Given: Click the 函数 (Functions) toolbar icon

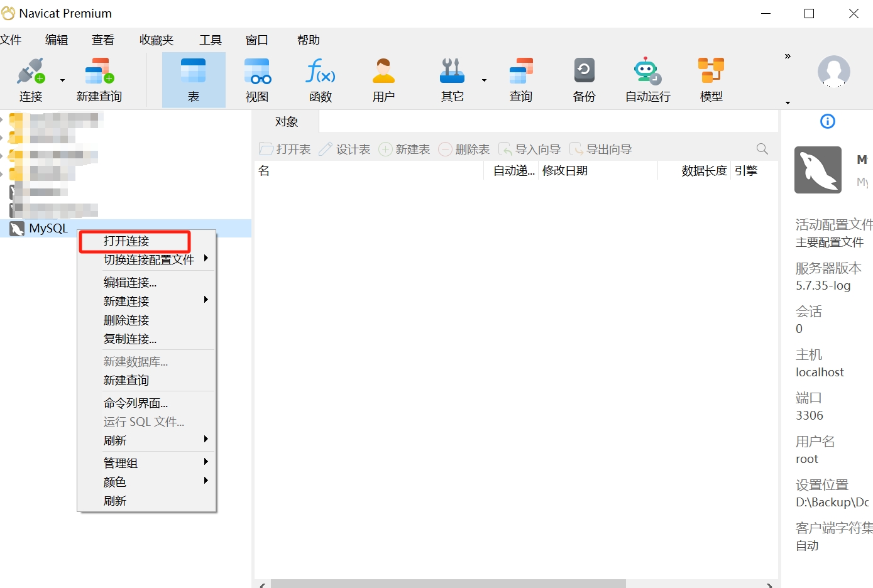Looking at the screenshot, I should pyautogui.click(x=320, y=77).
